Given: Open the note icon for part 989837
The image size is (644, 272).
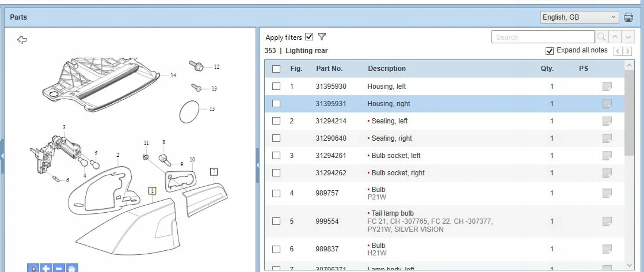Looking at the screenshot, I should click(x=607, y=249).
